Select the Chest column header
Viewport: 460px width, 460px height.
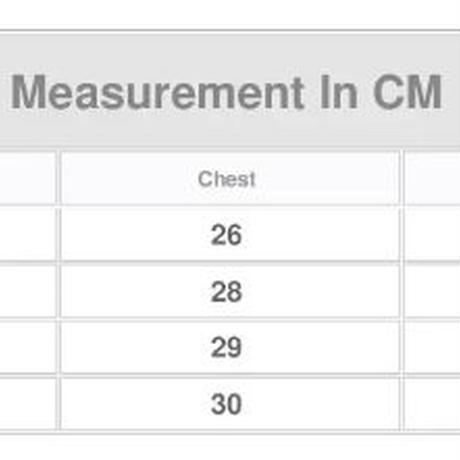[x=230, y=179]
